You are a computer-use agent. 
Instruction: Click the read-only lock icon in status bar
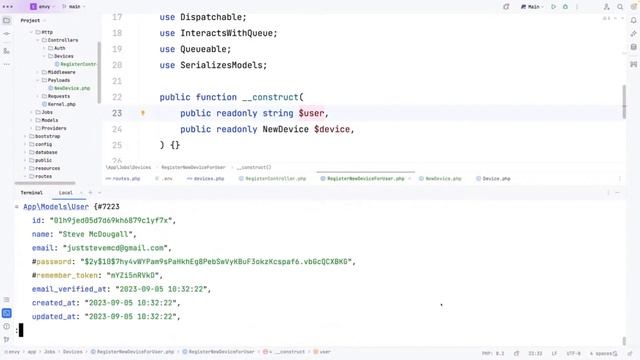[517, 353]
